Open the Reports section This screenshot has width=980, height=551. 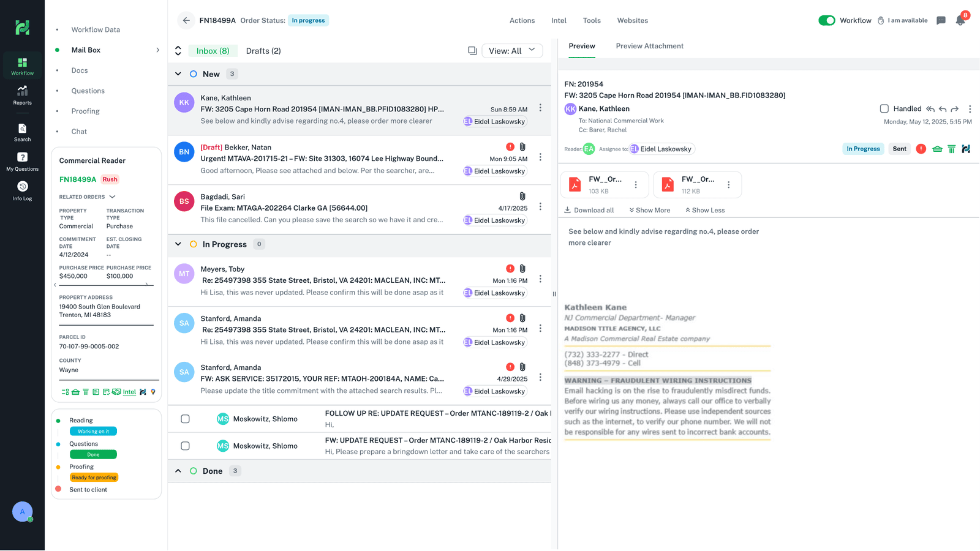pos(22,96)
